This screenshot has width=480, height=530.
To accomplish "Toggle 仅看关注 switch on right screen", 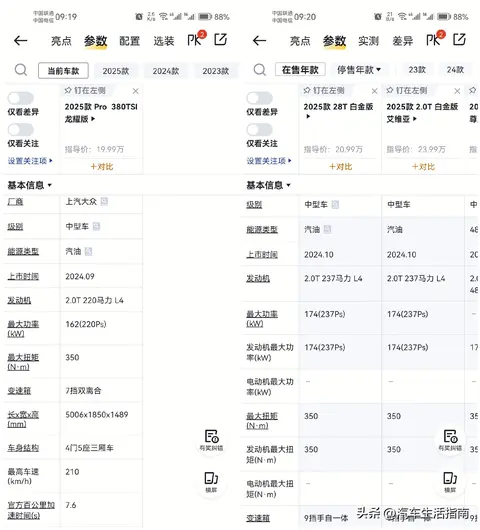I will [x=259, y=129].
